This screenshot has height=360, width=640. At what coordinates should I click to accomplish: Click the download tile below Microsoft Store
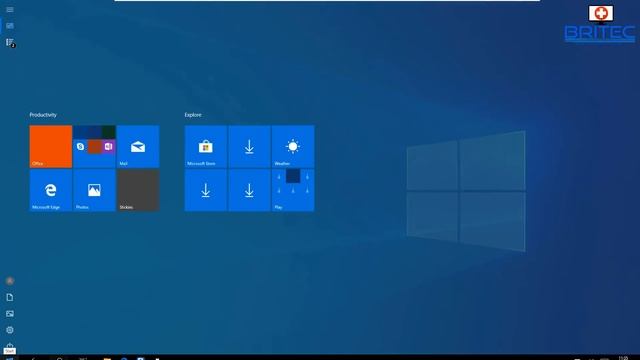click(x=206, y=190)
